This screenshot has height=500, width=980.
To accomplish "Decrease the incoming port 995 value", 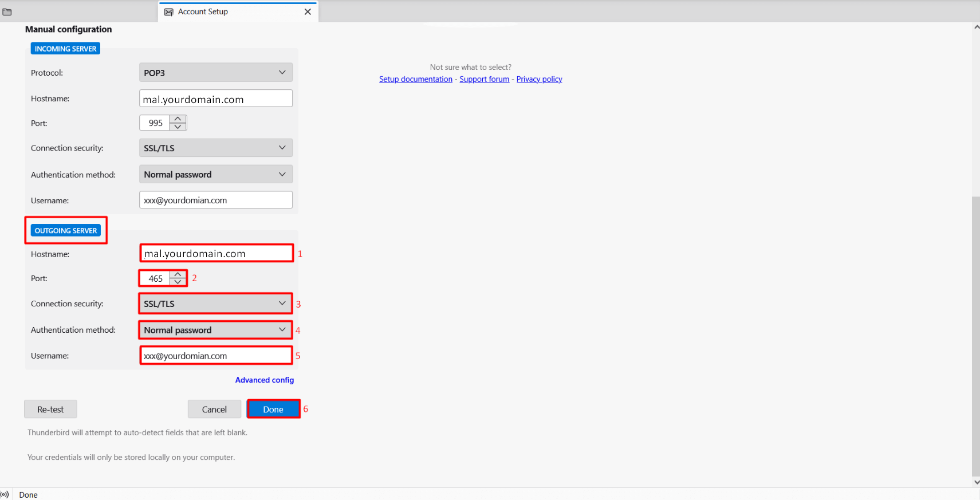I will (x=178, y=127).
